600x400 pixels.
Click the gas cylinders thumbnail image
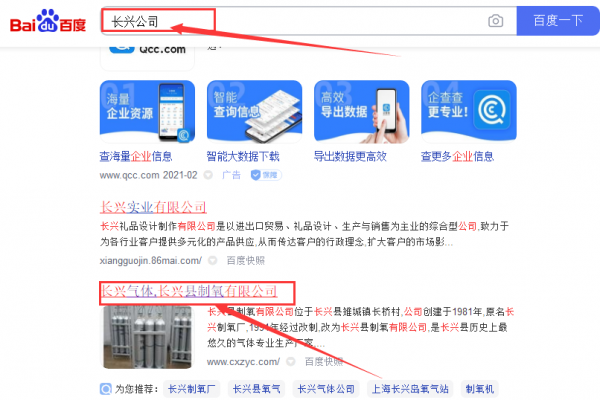pos(147,337)
